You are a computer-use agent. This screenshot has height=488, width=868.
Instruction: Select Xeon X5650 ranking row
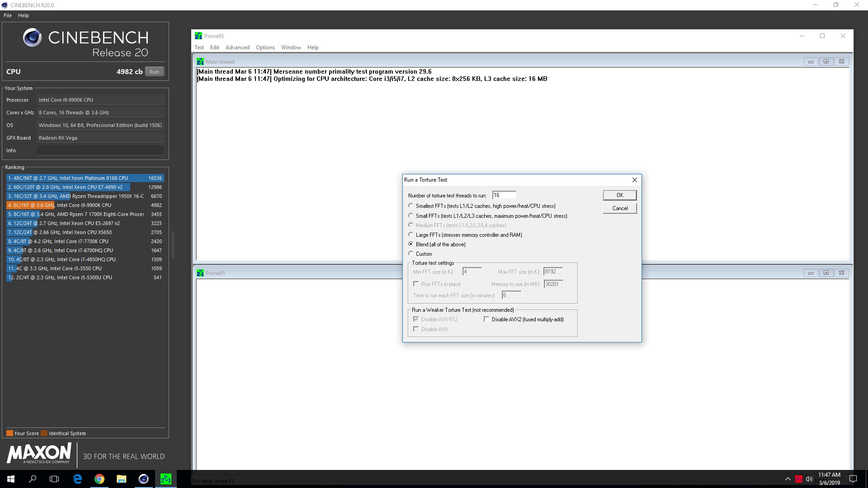pos(85,232)
